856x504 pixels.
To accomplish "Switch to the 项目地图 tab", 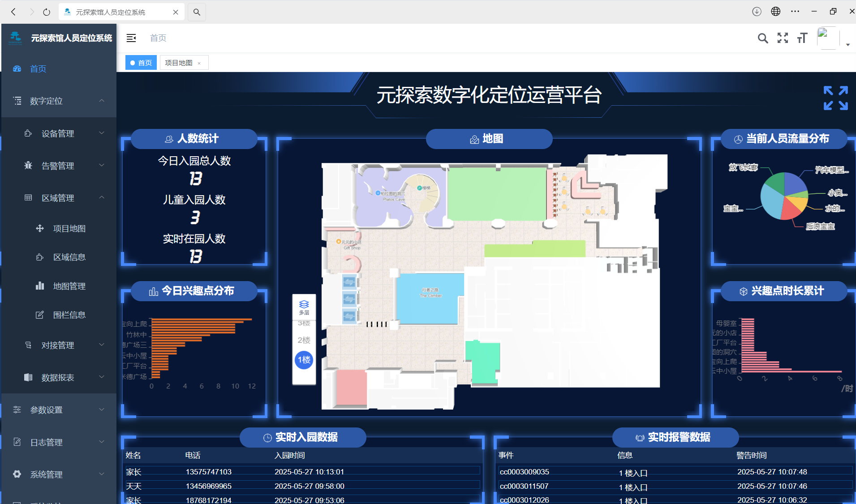I will (x=179, y=63).
